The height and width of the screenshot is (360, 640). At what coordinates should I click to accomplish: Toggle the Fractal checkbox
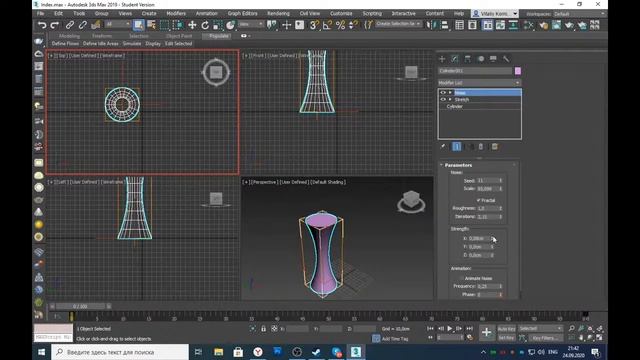pos(478,200)
